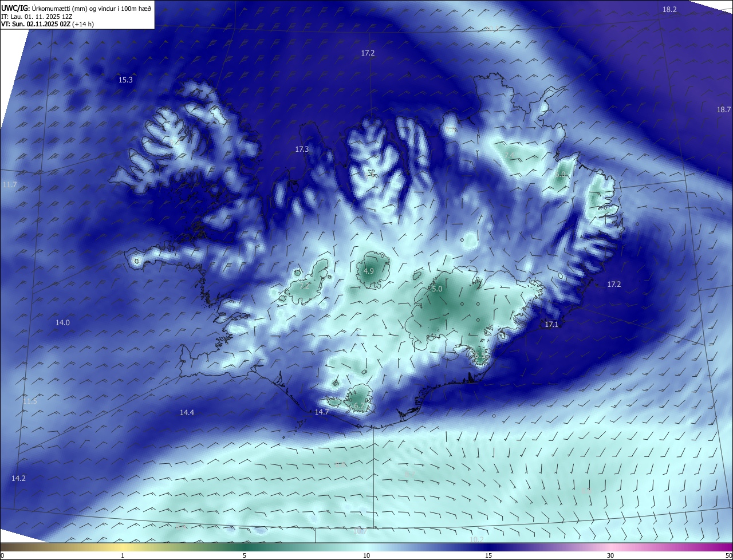Click the 14.2 value label
Viewport: 733px width, 560px height.
18,478
